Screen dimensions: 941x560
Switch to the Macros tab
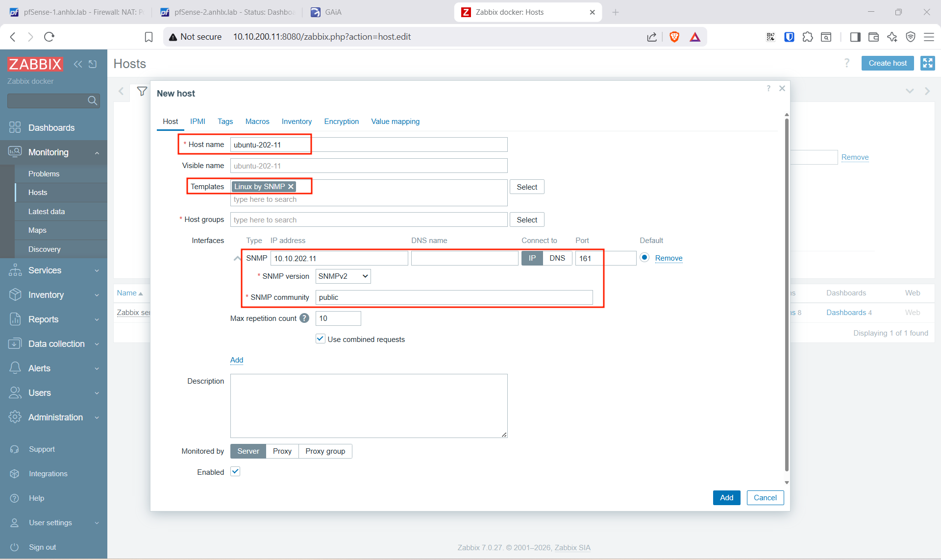pos(257,122)
